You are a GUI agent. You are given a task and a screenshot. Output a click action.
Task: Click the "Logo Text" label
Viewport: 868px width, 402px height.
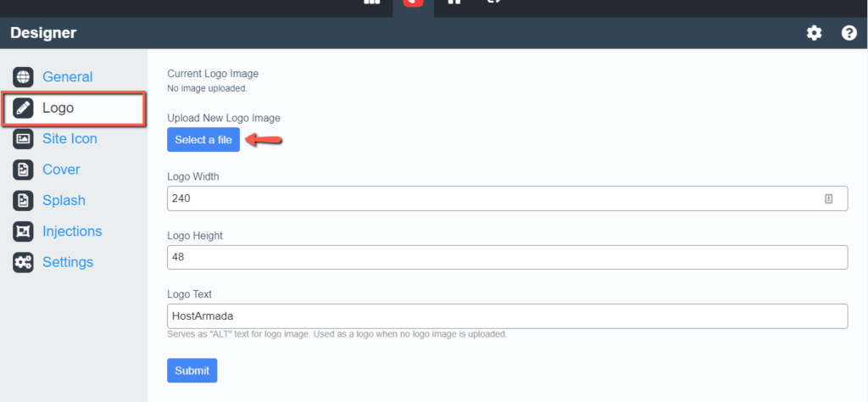[189, 294]
